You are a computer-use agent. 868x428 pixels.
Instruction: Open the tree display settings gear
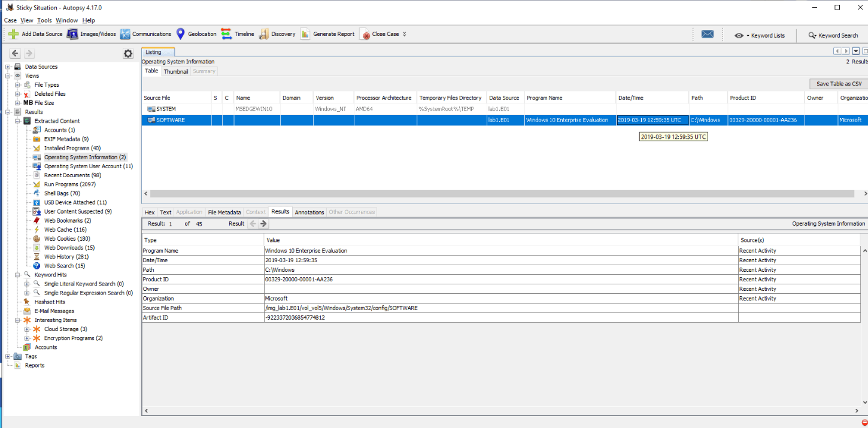pos(128,53)
